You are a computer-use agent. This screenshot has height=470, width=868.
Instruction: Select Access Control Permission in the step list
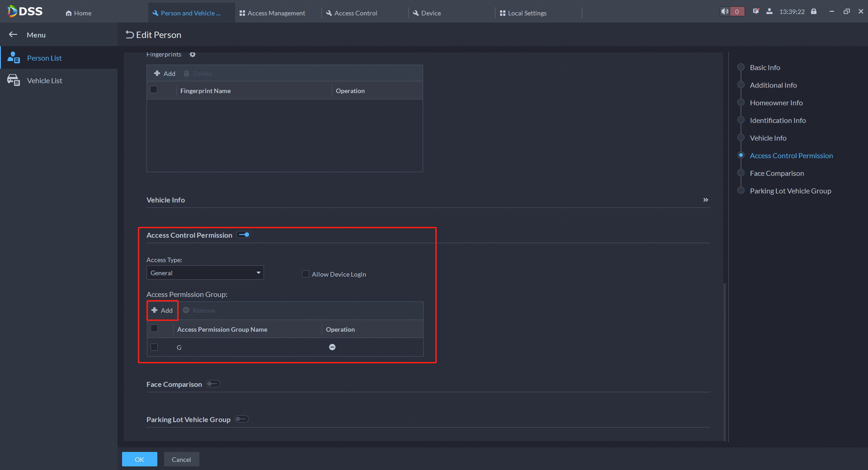(x=791, y=155)
